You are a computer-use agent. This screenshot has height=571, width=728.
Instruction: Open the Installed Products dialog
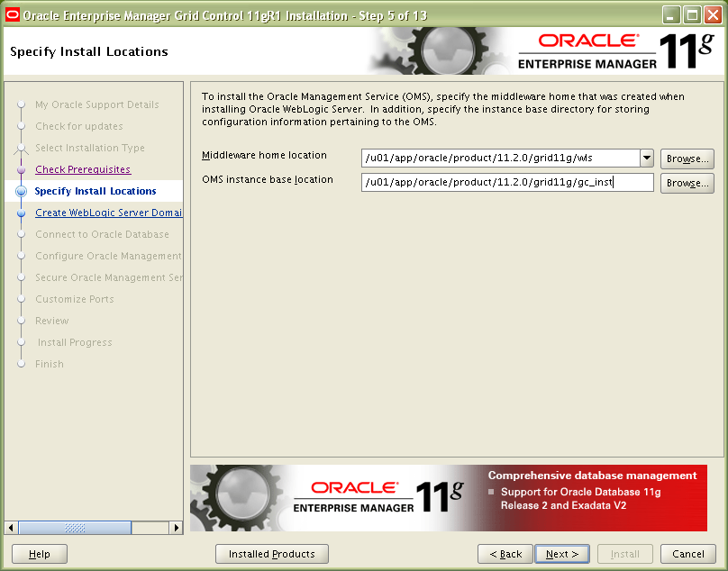[271, 554]
